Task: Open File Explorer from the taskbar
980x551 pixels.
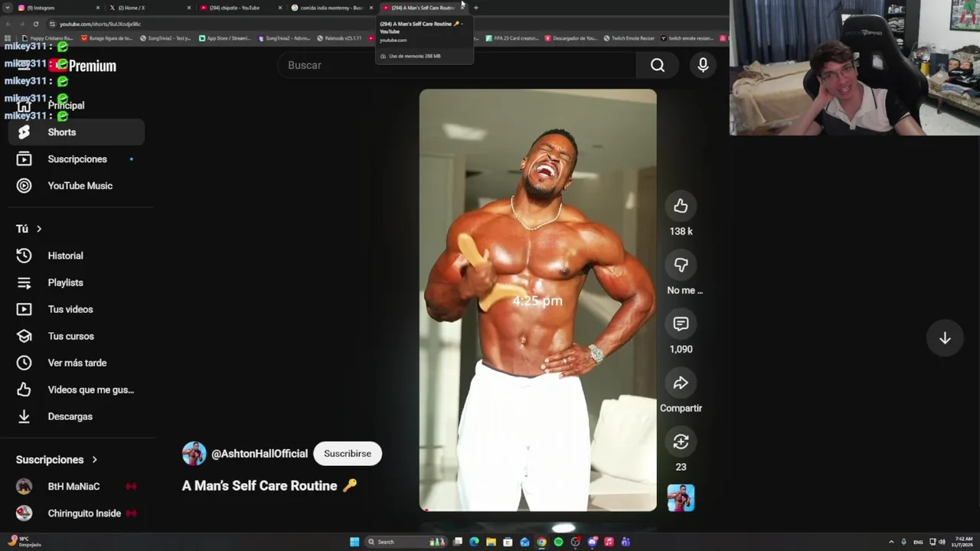Action: coord(491,542)
